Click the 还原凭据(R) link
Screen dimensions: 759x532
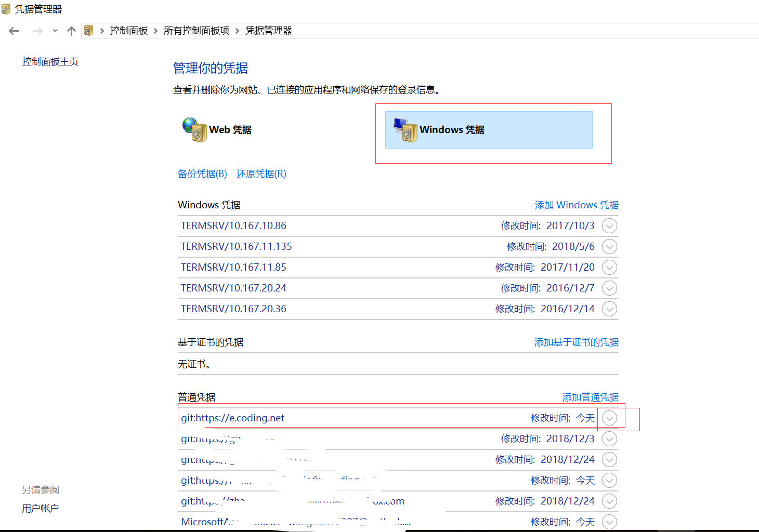(x=261, y=174)
